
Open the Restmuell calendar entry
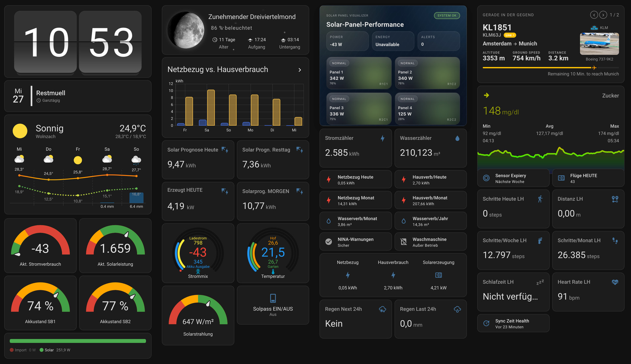78,96
